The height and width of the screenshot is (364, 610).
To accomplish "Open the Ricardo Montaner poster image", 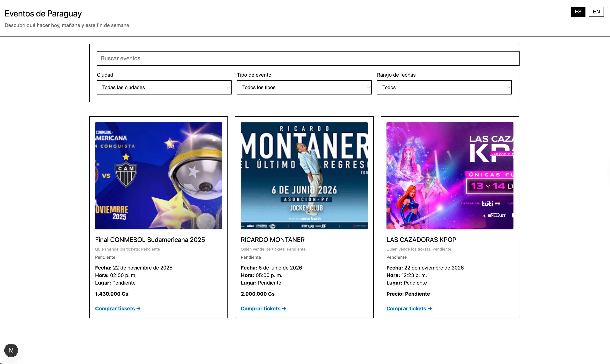I will pos(304,176).
